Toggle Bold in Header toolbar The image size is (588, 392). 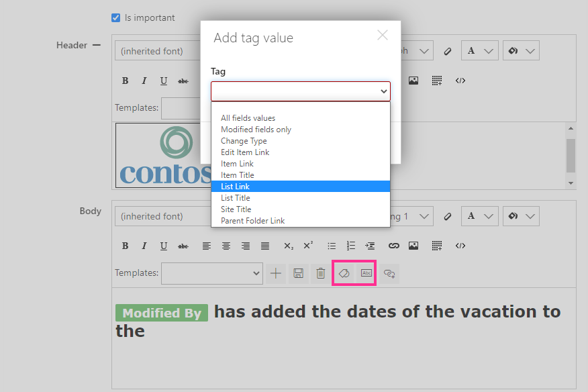coord(126,81)
